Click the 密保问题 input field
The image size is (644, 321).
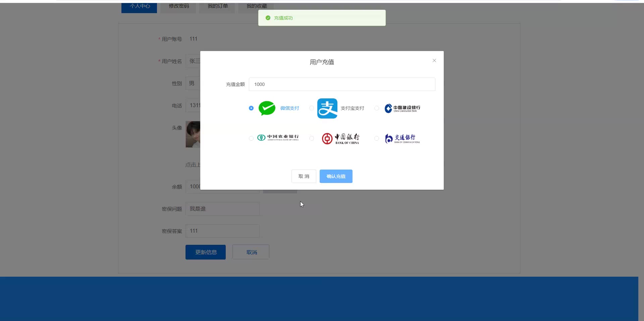222,209
